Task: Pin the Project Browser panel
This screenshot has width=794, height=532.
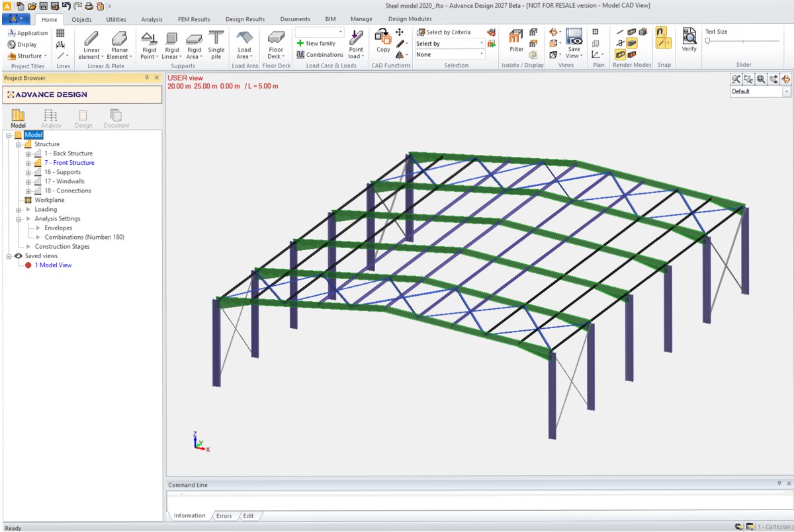Action: coord(147,78)
